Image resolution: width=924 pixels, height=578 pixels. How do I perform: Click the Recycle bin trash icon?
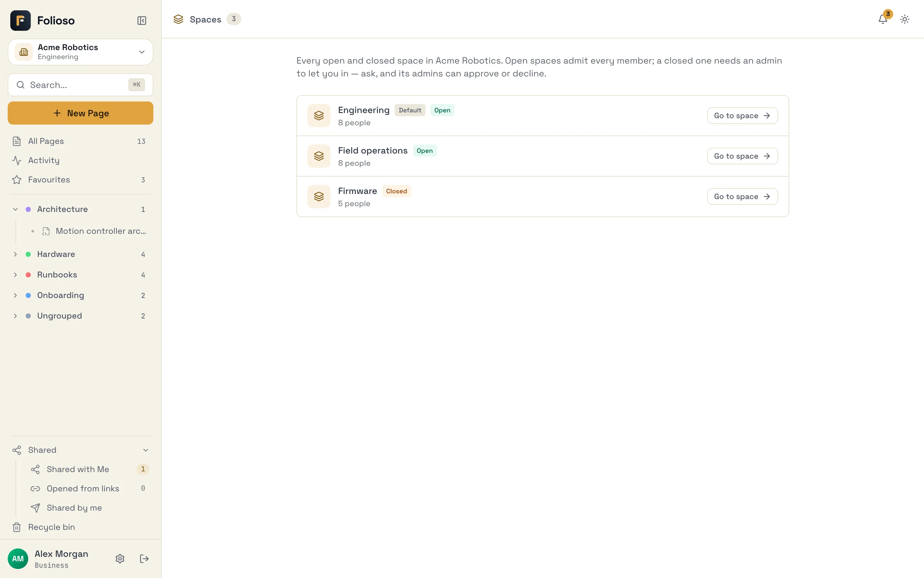17,527
